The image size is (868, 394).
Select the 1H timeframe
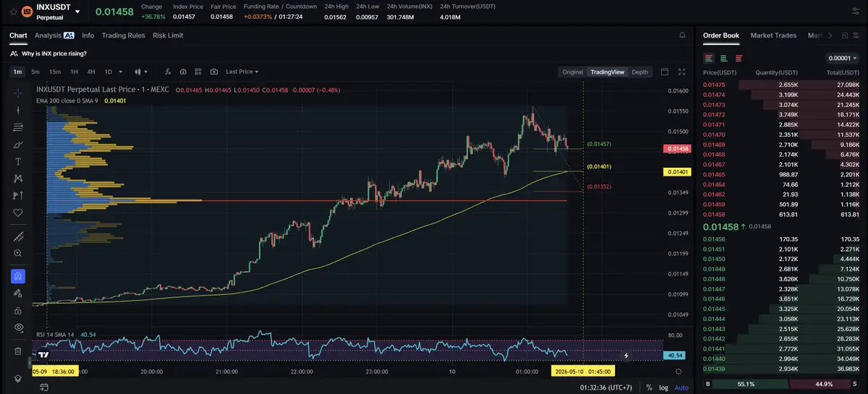(x=74, y=72)
